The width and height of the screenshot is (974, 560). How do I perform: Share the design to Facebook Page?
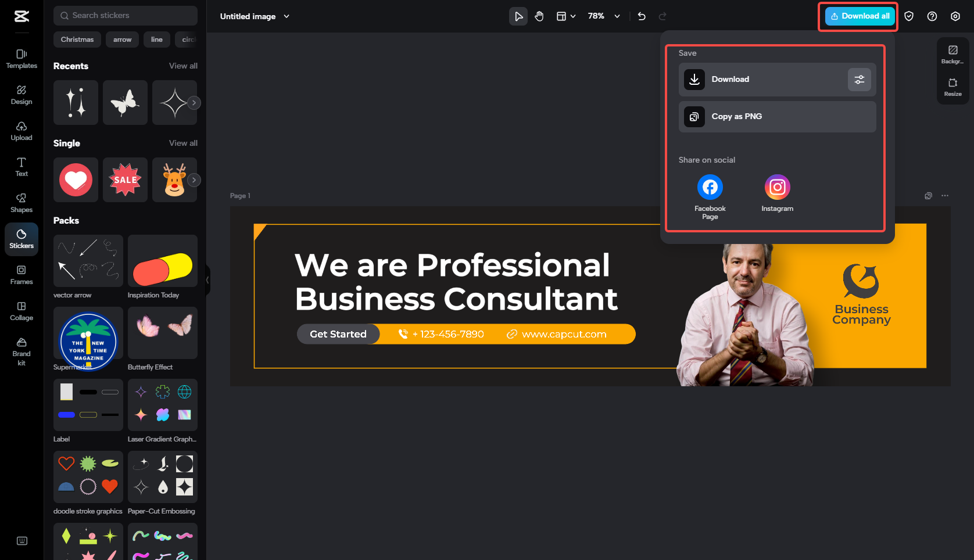coord(710,186)
